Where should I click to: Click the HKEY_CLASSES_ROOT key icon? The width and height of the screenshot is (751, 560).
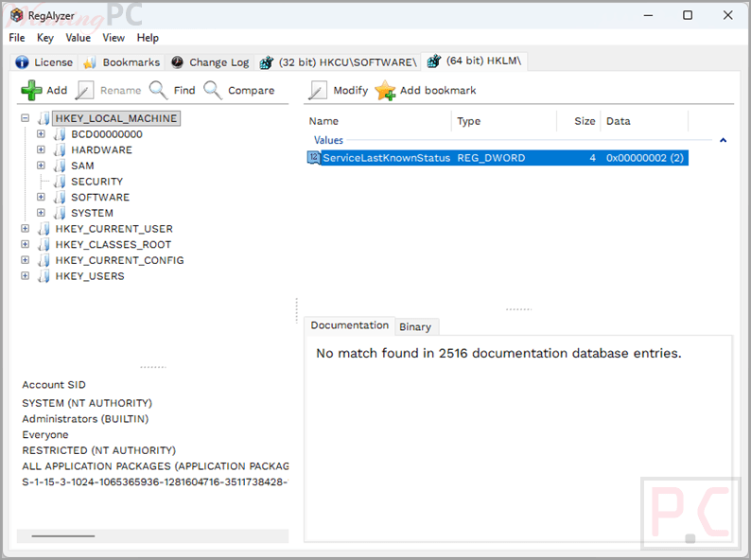(x=44, y=245)
